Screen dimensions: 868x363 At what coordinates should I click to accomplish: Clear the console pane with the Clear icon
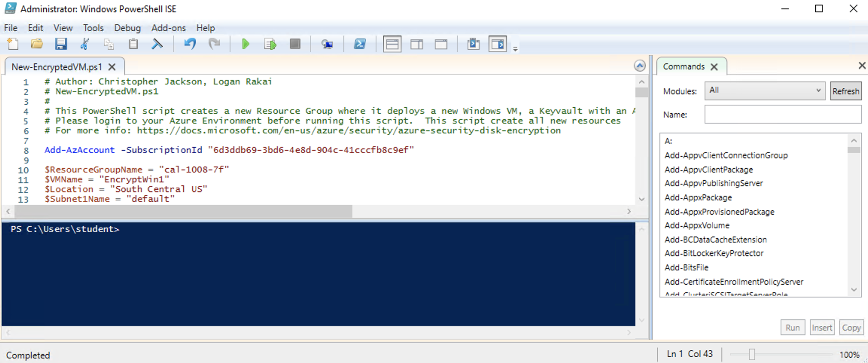coord(157,44)
